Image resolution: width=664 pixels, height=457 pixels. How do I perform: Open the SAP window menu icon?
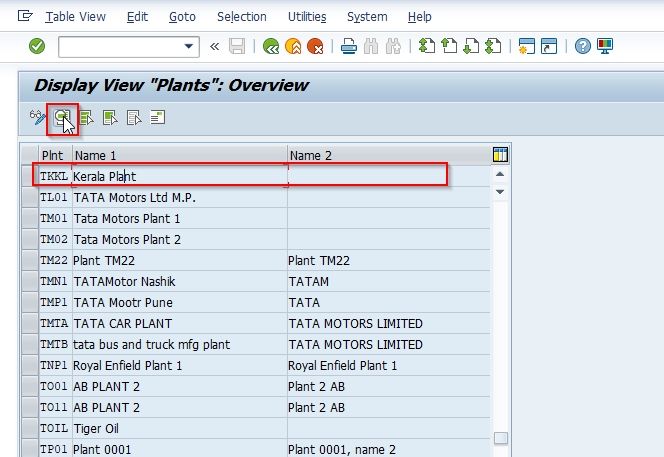pyautogui.click(x=25, y=16)
